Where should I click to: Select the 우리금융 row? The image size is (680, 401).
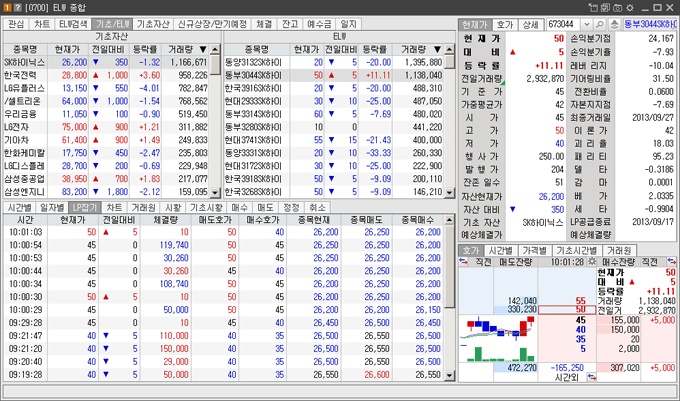pos(106,114)
